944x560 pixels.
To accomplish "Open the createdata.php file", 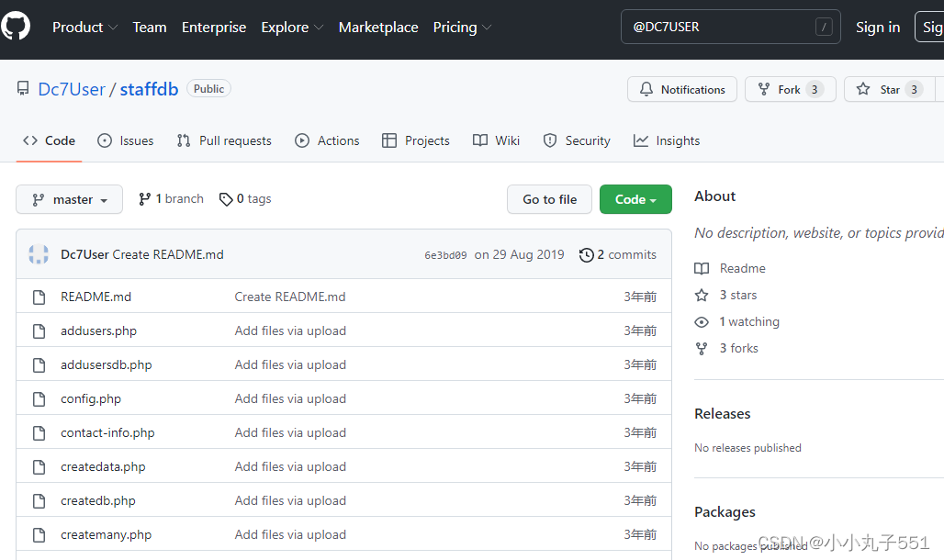I will [x=103, y=466].
